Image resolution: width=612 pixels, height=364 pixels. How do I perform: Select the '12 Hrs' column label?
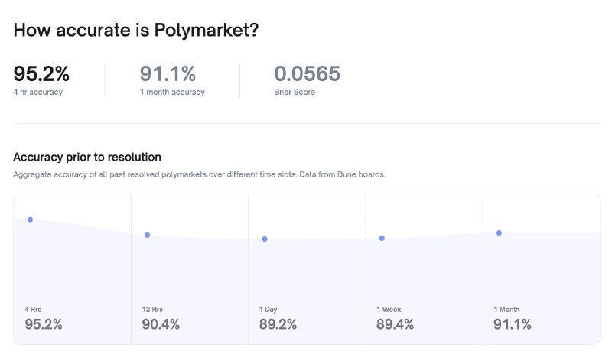pyautogui.click(x=153, y=309)
